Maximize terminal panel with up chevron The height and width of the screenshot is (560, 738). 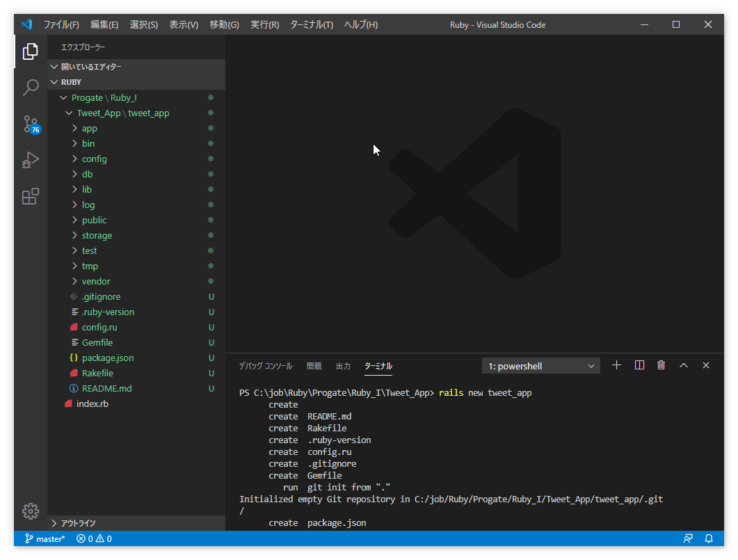point(683,365)
